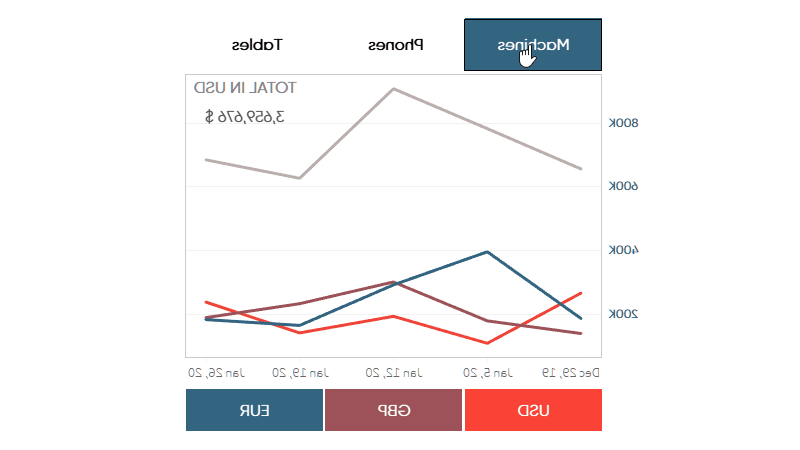Select the Jan 19, 20 date label

(302, 372)
